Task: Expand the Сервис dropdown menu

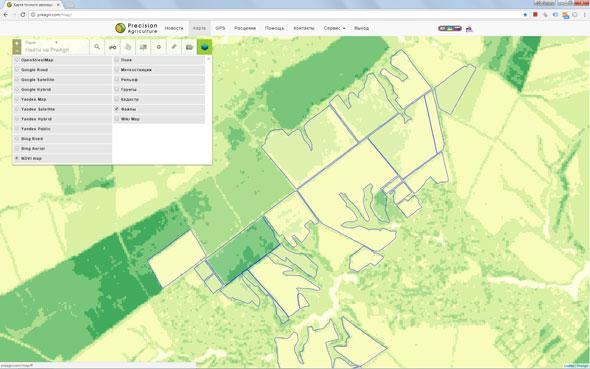Action: pyautogui.click(x=335, y=28)
